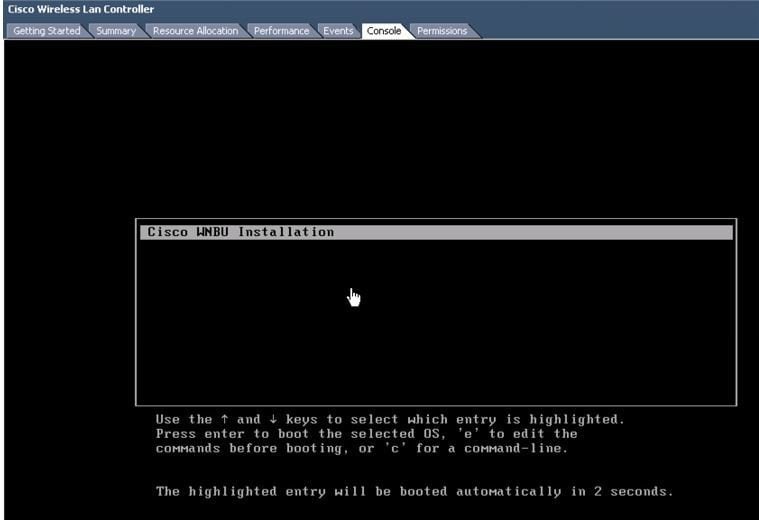Click the 'Use the ↑ and ↓ keys' instruction line
The image size is (759, 520).
point(390,419)
